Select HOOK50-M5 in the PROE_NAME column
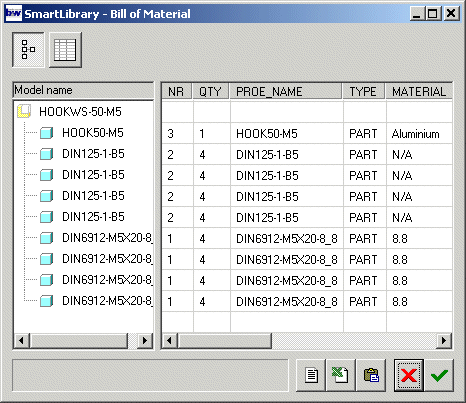 (287, 134)
